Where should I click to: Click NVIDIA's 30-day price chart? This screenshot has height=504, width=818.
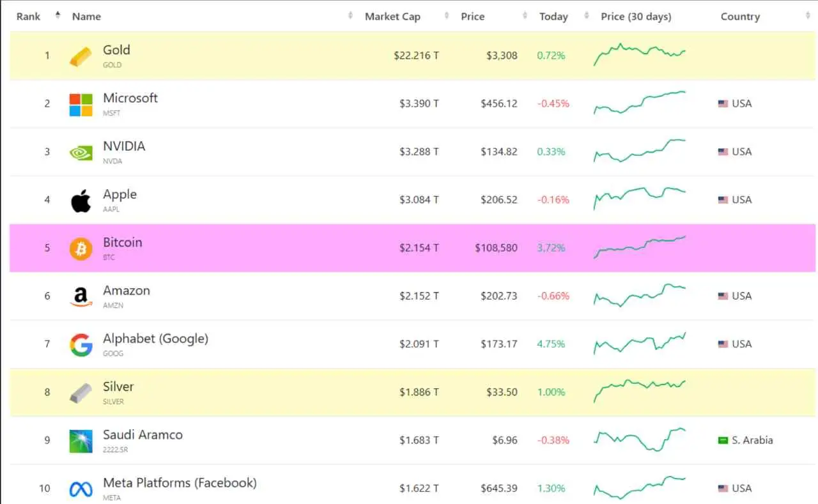tap(640, 151)
